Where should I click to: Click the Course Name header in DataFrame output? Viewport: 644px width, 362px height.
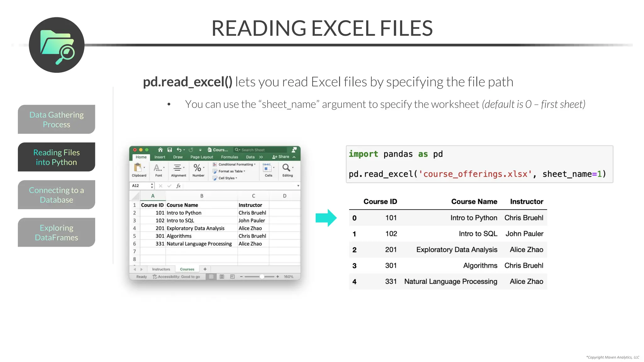tap(474, 202)
